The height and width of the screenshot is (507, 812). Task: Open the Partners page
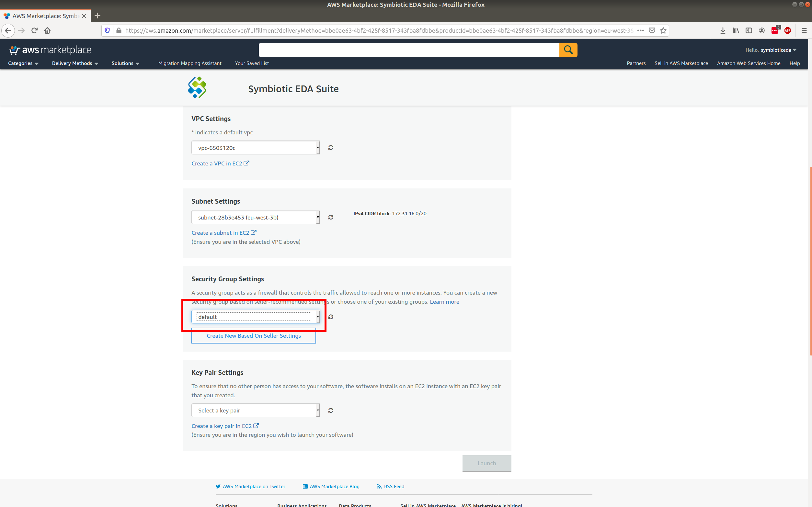636,63
